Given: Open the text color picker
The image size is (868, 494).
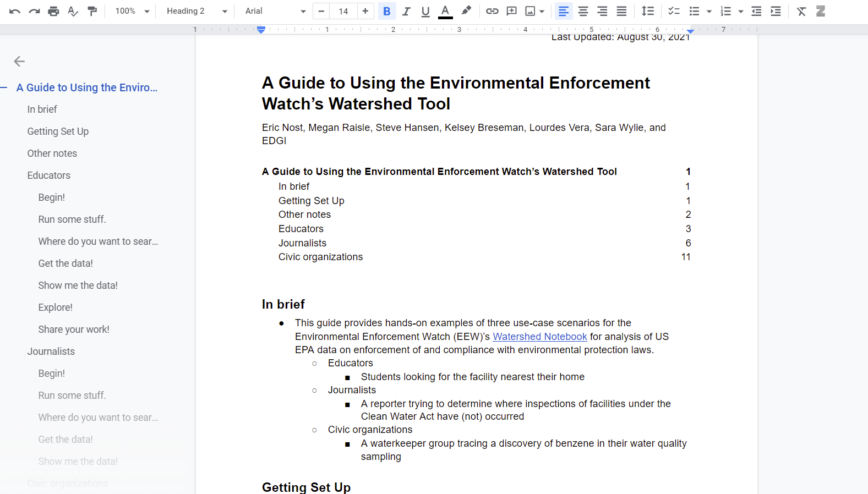Looking at the screenshot, I should (445, 11).
